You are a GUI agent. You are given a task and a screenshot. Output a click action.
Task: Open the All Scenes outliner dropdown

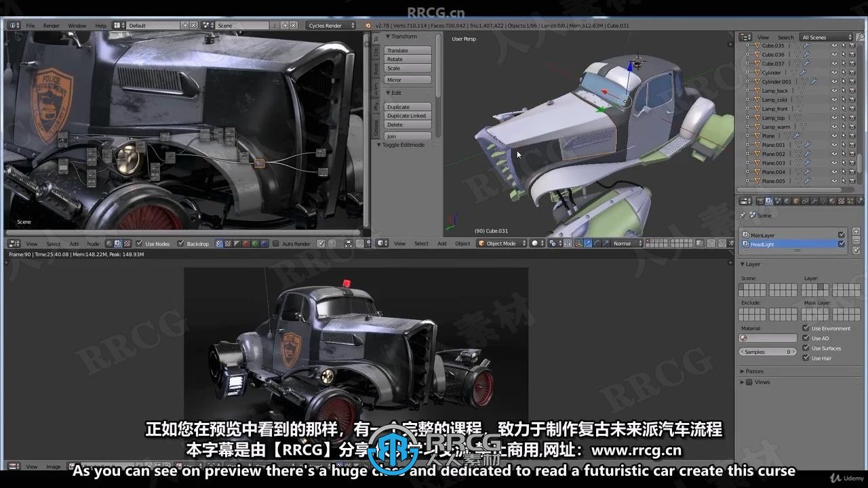point(826,37)
